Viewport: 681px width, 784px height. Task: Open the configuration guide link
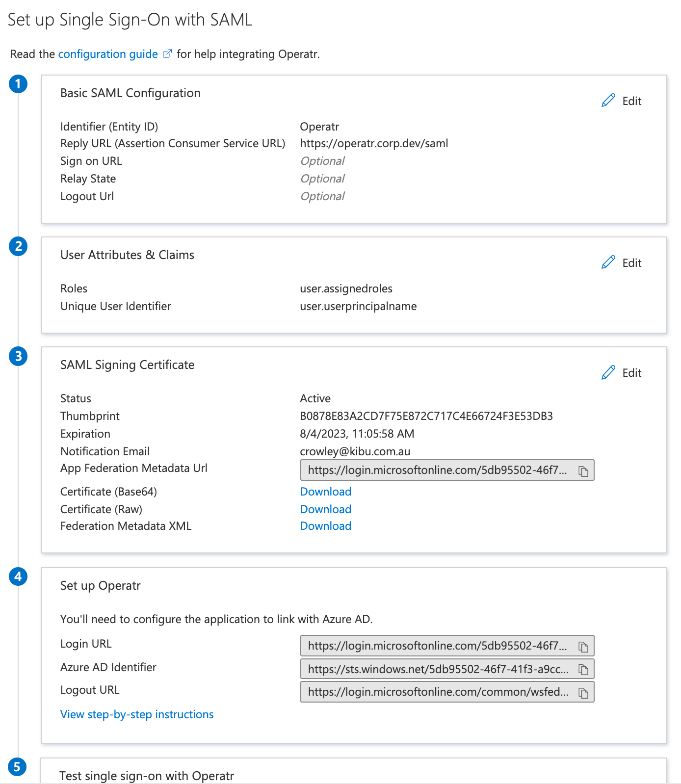coord(108,54)
